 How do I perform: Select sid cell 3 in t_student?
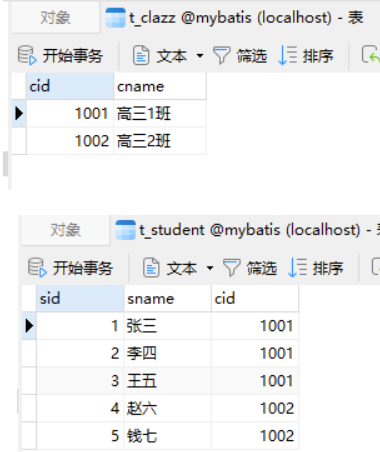click(80, 381)
